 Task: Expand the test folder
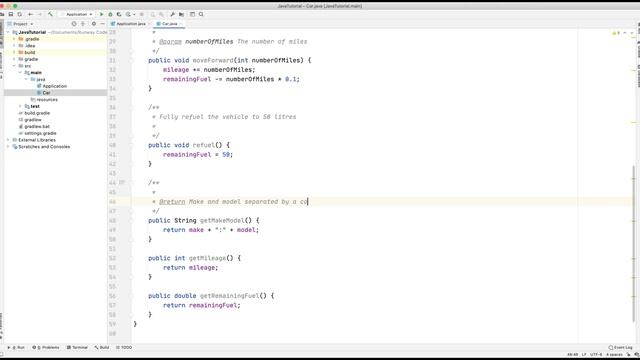(20, 106)
